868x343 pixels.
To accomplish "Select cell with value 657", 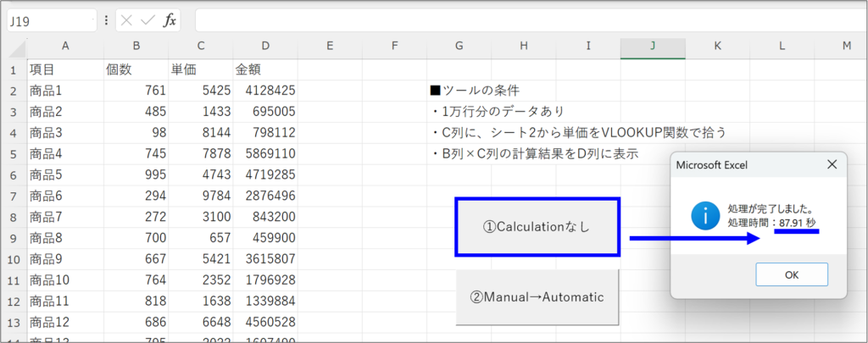I will click(201, 238).
